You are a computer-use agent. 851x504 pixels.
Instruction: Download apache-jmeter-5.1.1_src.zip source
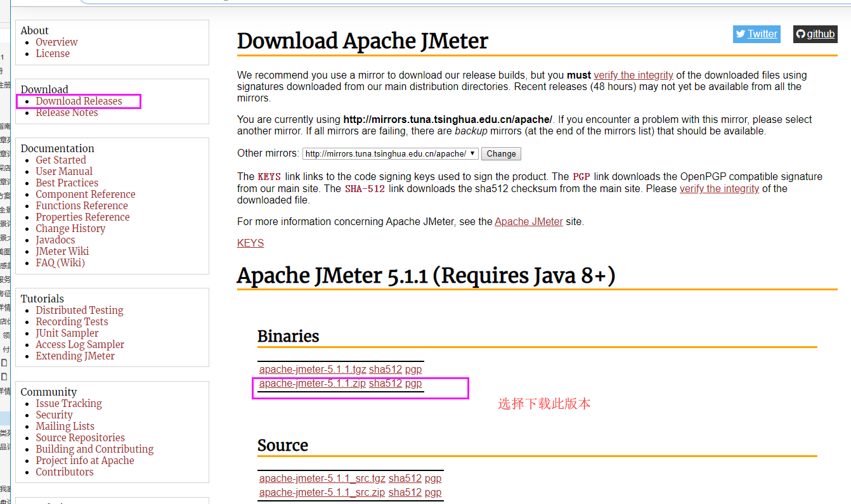coord(322,492)
